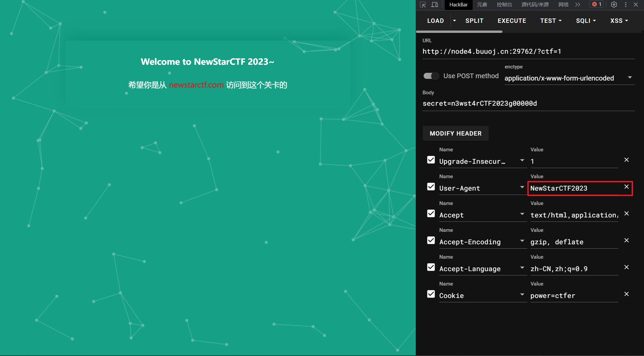Image resolution: width=644 pixels, height=356 pixels.
Task: Remove the Upgrade-Insecure-Requests header row
Action: 626,160
